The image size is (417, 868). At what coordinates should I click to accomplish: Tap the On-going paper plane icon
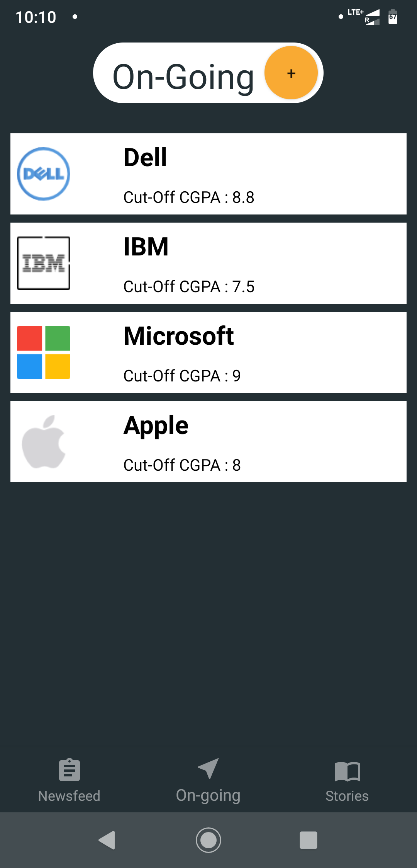(x=208, y=768)
